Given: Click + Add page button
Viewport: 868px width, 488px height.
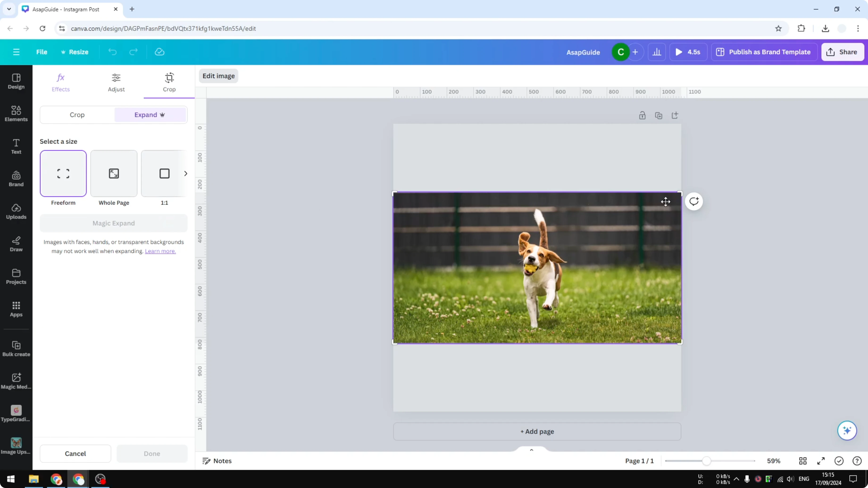Looking at the screenshot, I should click(537, 431).
